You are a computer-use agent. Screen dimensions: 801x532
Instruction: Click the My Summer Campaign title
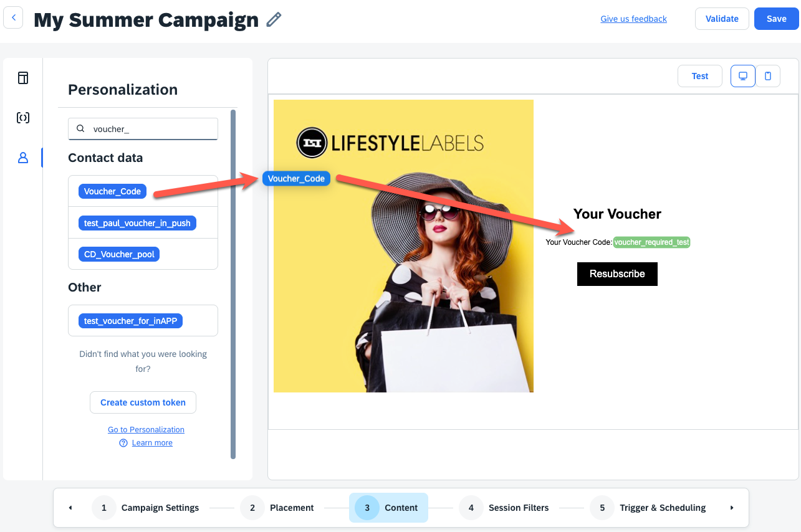[146, 20]
